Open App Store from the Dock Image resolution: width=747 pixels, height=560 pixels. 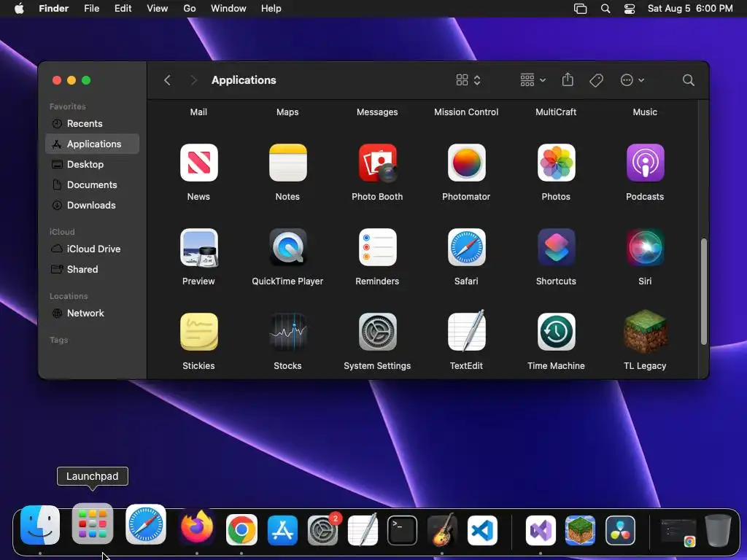[282, 530]
